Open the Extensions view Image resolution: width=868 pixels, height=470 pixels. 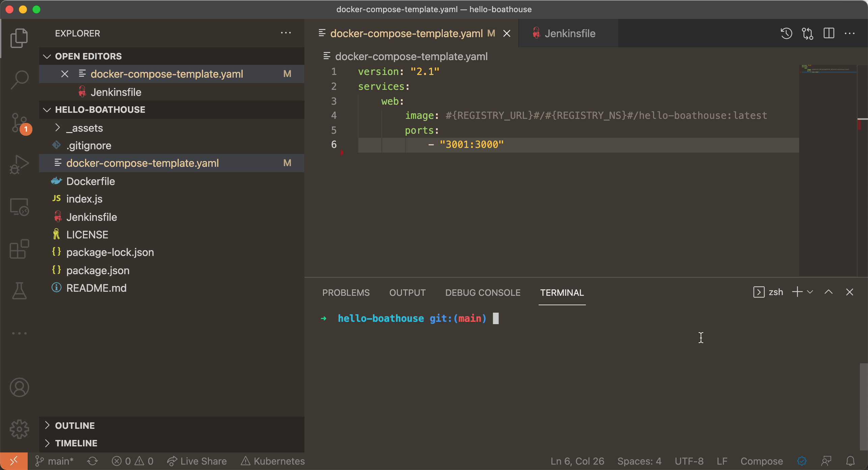click(19, 249)
